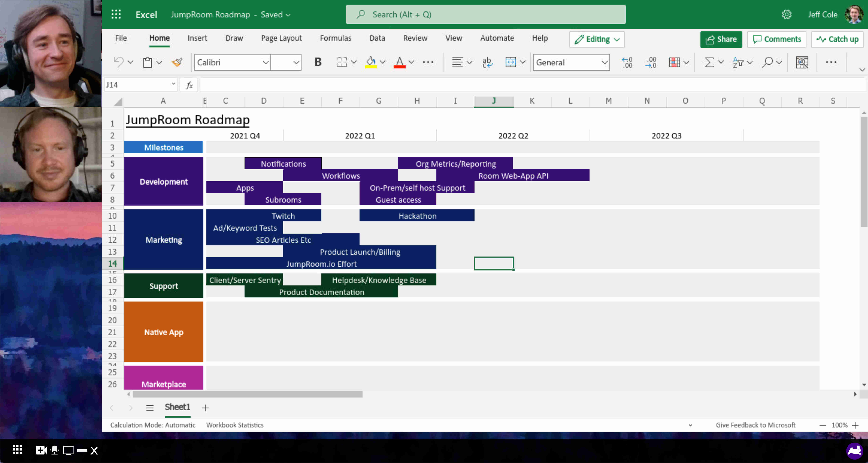Click Give Feedback to Microsoft
The height and width of the screenshot is (463, 868).
click(756, 425)
